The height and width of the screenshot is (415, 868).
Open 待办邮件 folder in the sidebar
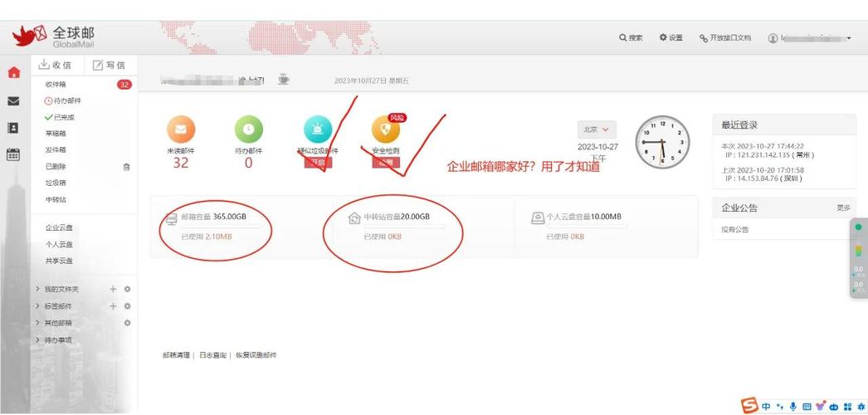63,100
